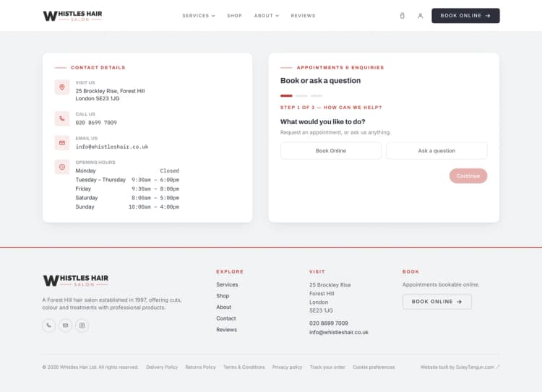Click the Whistles Hair Salon header logo
Viewport: 542px width, 392px height.
click(72, 16)
